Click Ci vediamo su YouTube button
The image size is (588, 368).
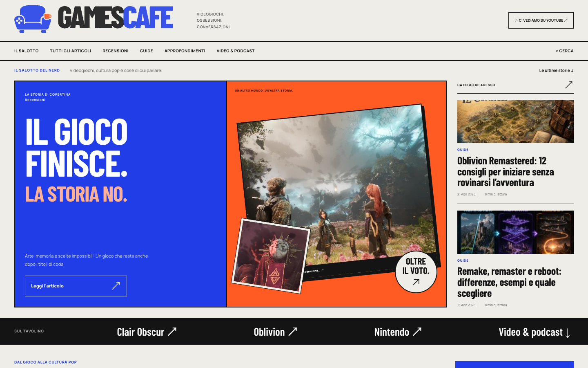[x=541, y=20]
